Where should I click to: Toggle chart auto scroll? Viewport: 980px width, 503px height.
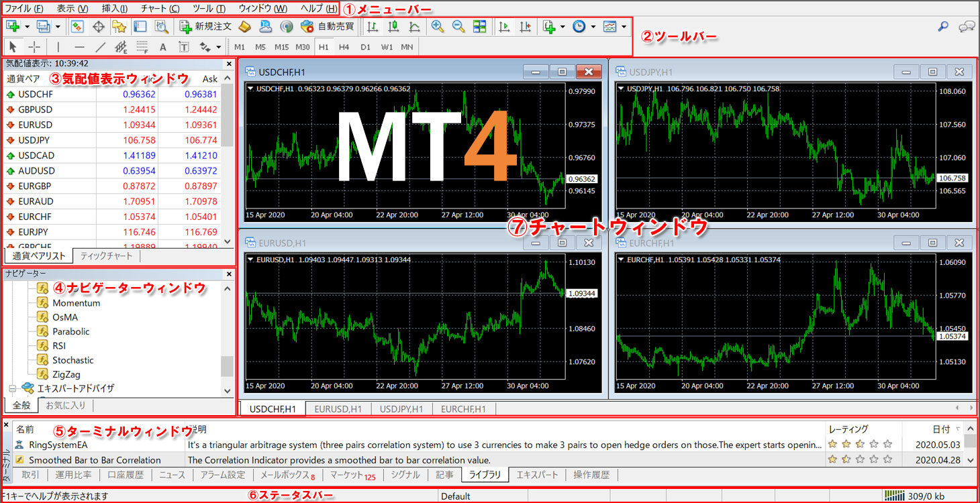[504, 27]
